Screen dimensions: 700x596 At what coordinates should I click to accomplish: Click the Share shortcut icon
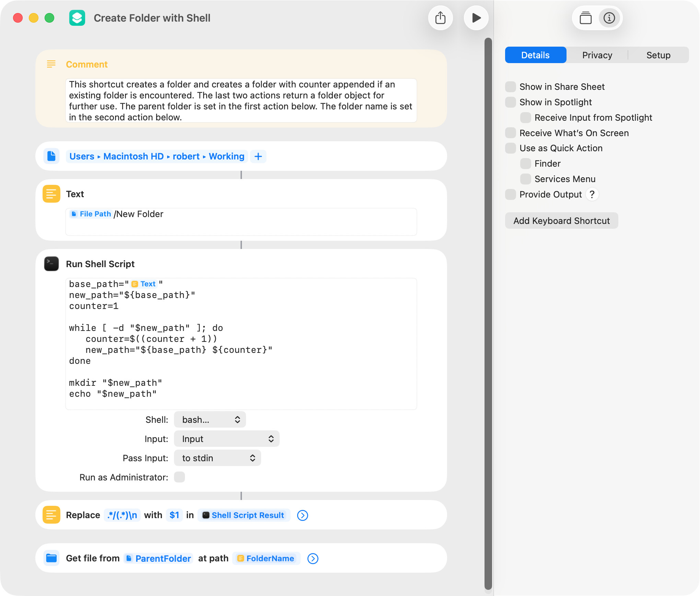441,18
